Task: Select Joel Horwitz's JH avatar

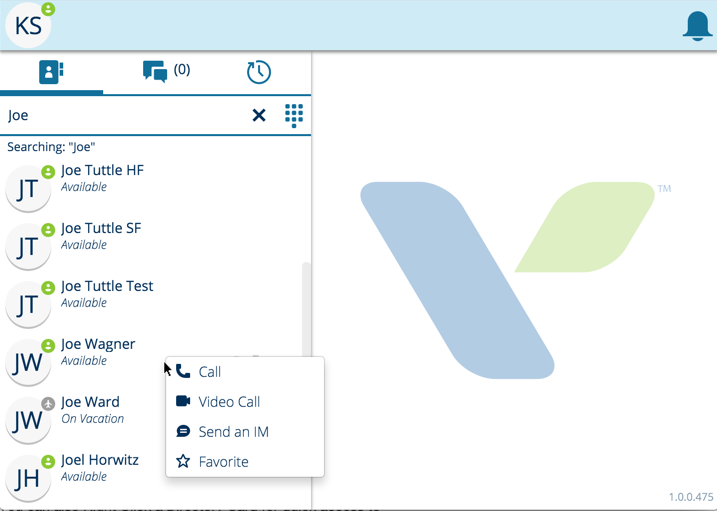Action: 28,479
